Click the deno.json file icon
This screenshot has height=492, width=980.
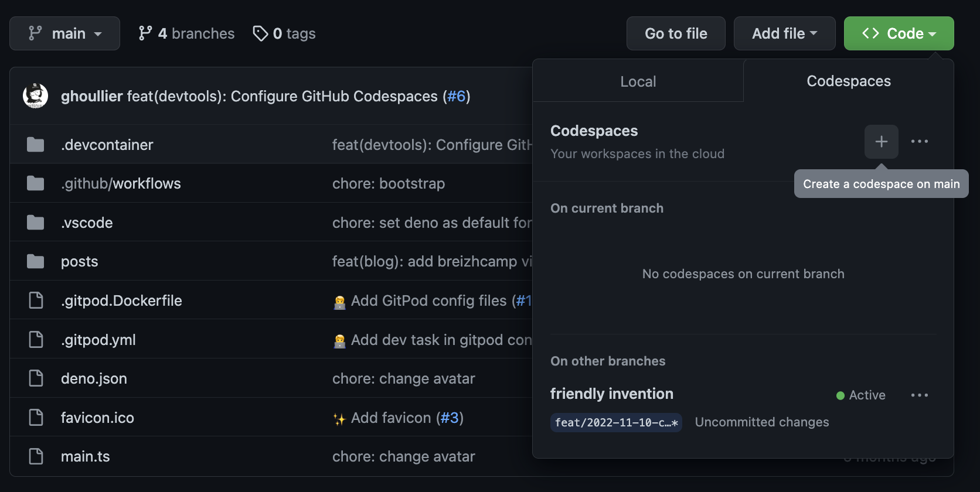36,378
